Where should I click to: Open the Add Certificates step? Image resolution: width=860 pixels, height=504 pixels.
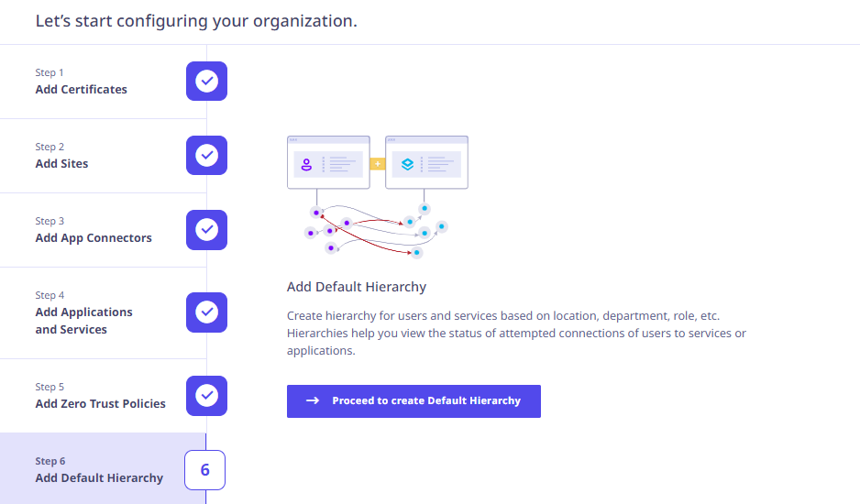103,82
